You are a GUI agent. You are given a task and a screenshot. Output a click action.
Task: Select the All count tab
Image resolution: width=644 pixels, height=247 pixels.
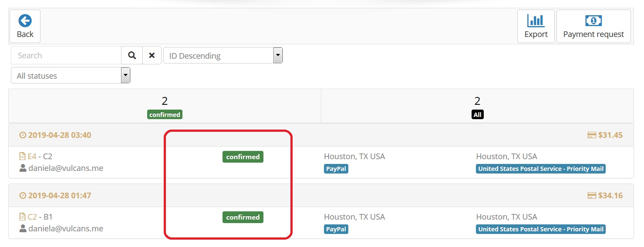pos(477,106)
